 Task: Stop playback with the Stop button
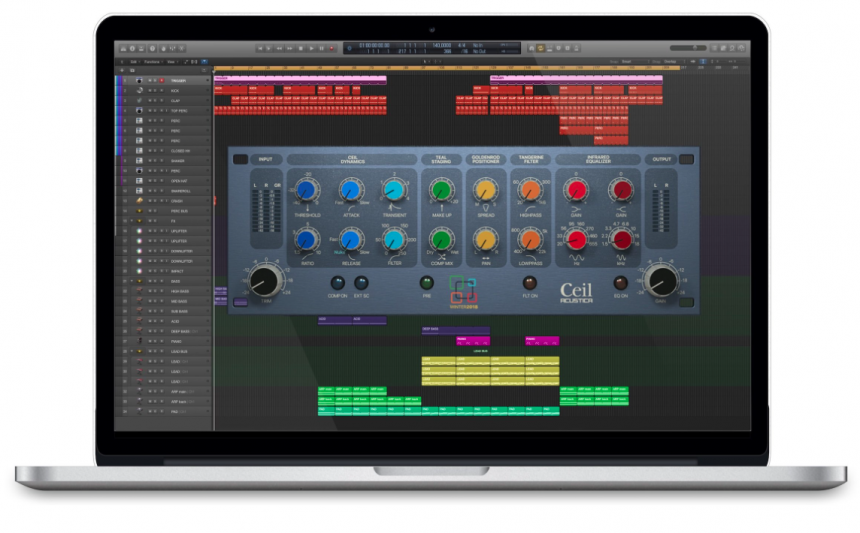[x=301, y=48]
